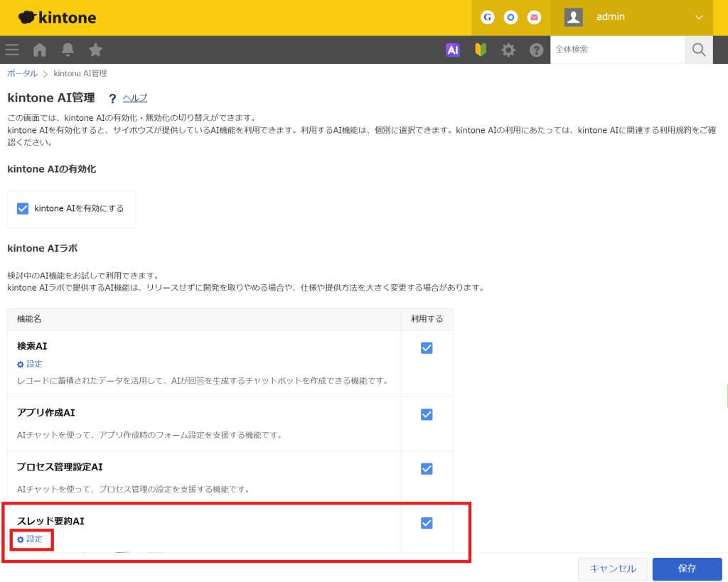Viewport: 728px width, 582px height.
Task: Focus the 全体検索 search field
Action: tap(618, 50)
